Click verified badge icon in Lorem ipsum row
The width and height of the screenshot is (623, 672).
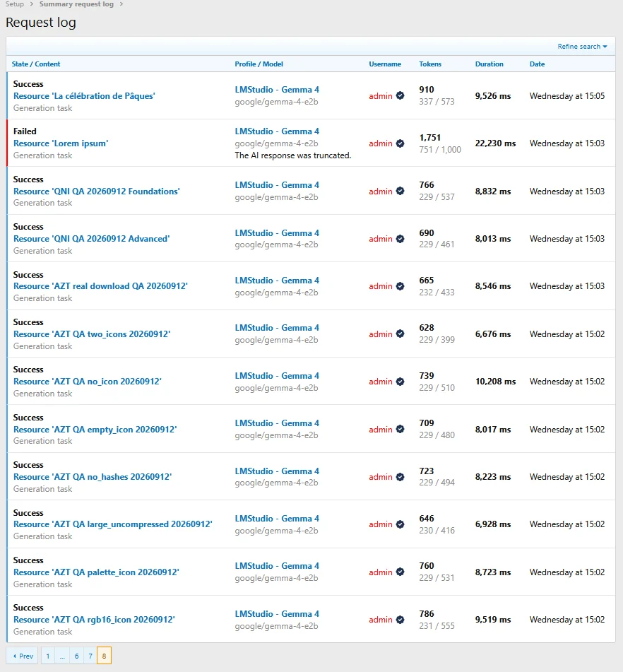(400, 143)
